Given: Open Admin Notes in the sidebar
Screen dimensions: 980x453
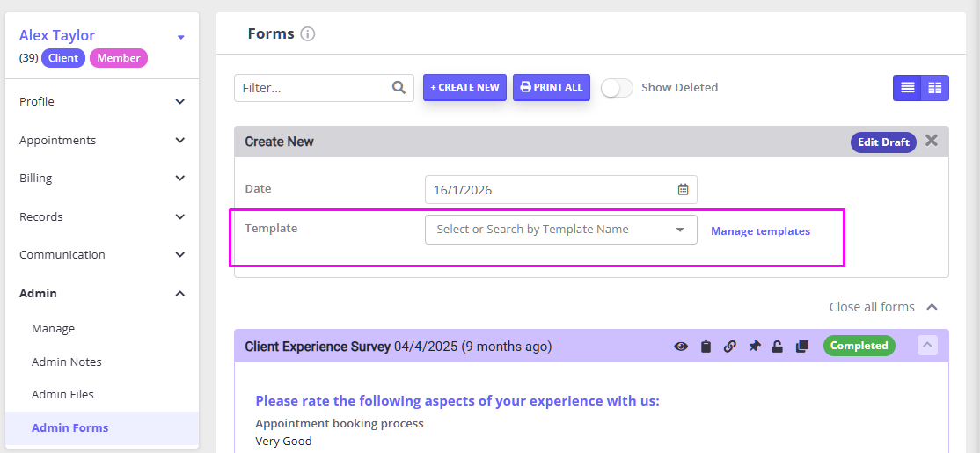Looking at the screenshot, I should [x=67, y=362].
